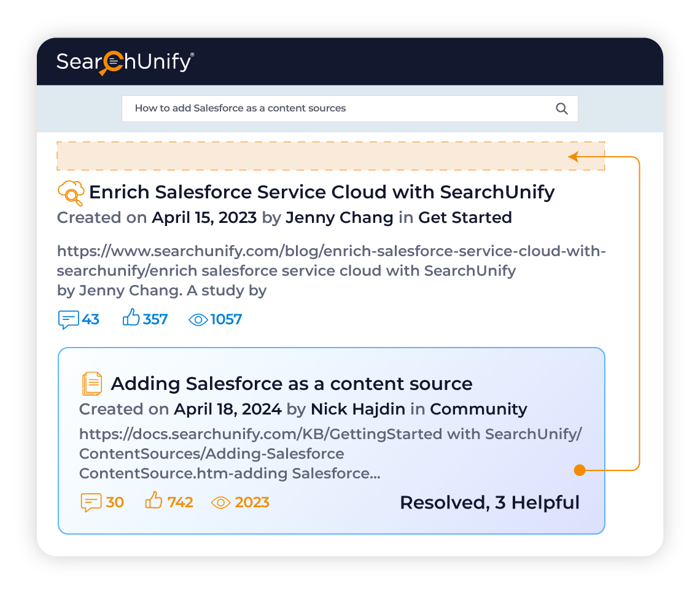
Task: Select the Get Started category link
Action: [x=465, y=218]
